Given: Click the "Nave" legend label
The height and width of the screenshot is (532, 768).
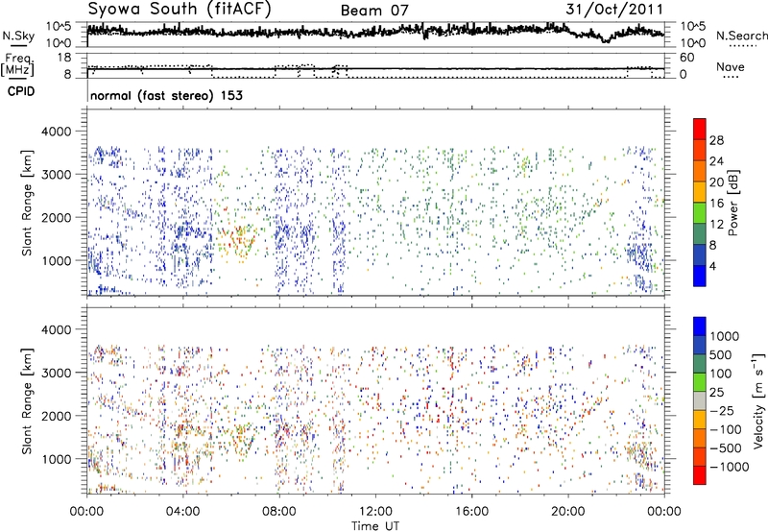Looking at the screenshot, I should point(730,67).
